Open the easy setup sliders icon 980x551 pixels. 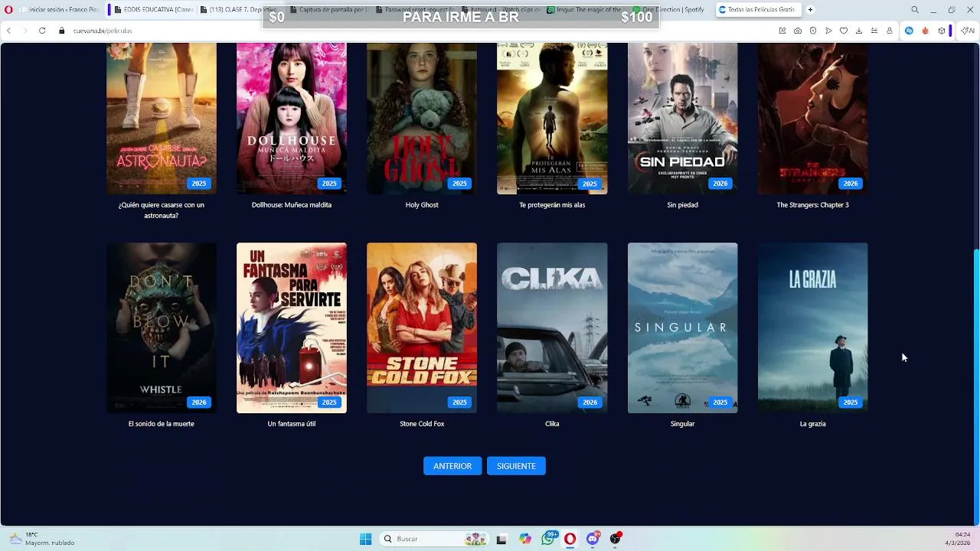pos(874,31)
